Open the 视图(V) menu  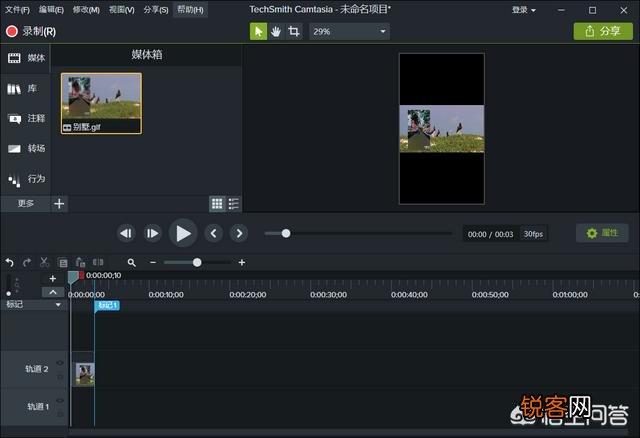tap(122, 9)
